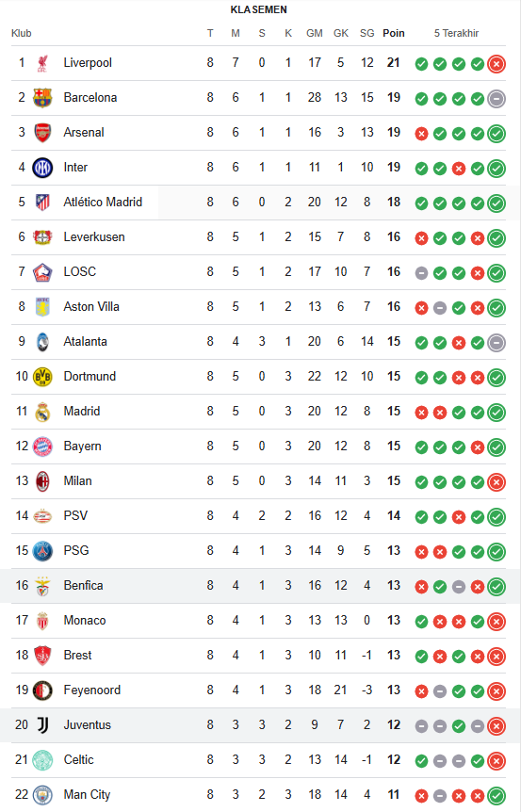Click the Liverpool club crest icon
The image size is (521, 812).
point(42,63)
